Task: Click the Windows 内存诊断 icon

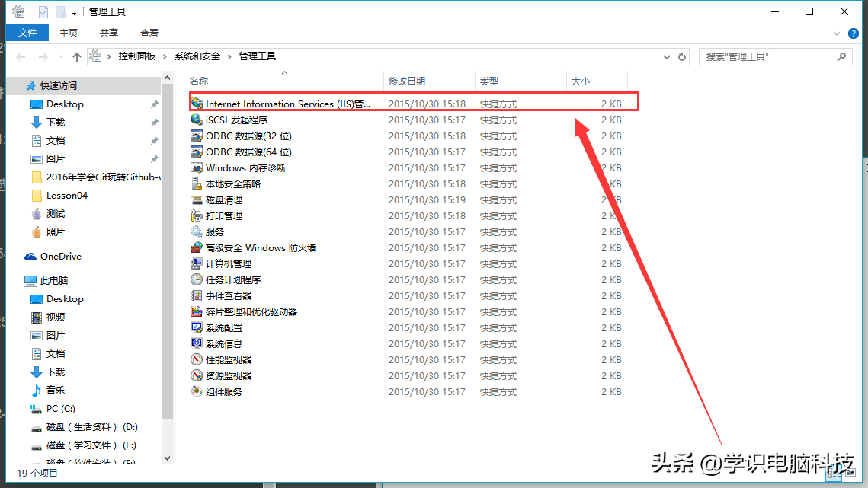Action: [197, 167]
